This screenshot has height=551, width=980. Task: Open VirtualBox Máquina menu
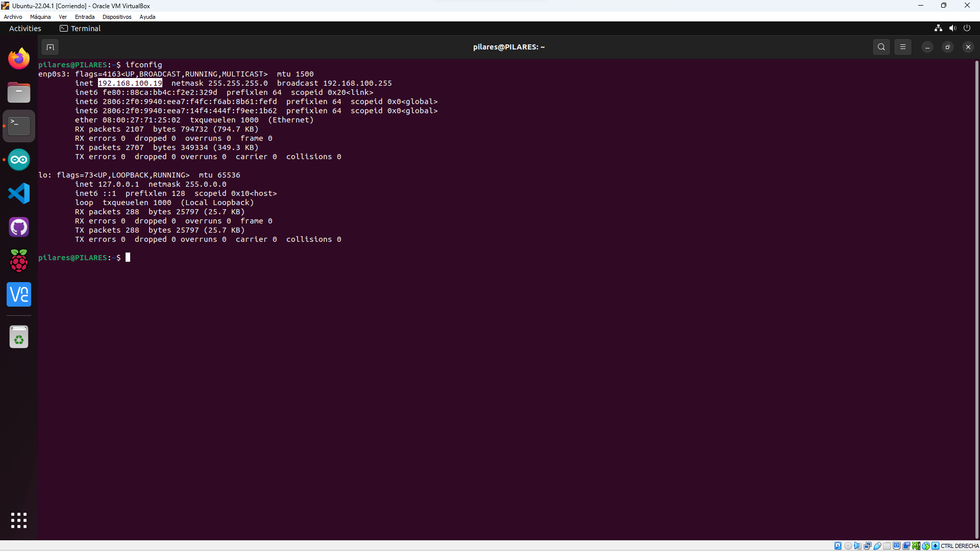pyautogui.click(x=40, y=17)
